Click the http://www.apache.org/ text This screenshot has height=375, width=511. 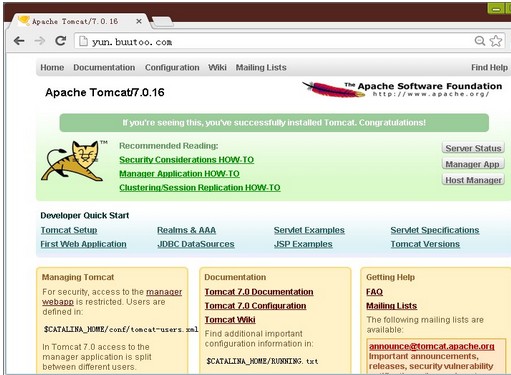[431, 94]
